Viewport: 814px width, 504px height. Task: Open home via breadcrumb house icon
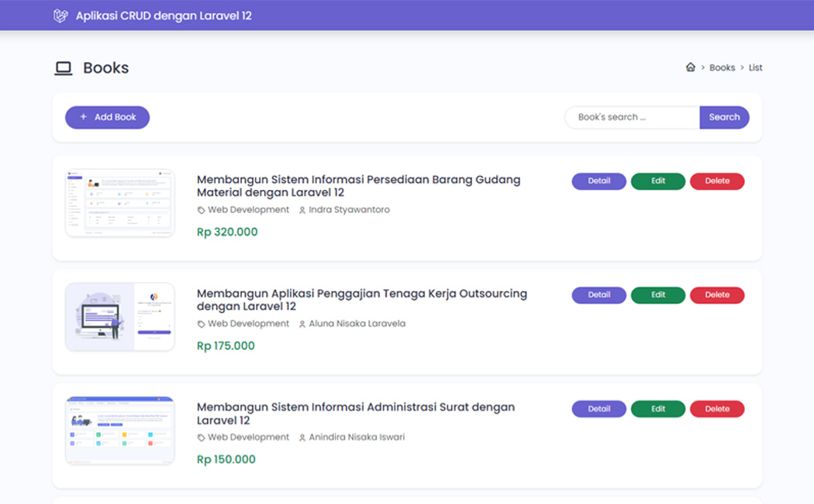click(x=690, y=67)
